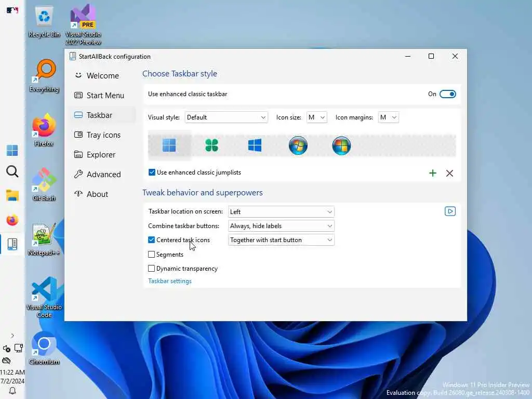Select the green clover start button style
This screenshot has width=532, height=399.
212,145
